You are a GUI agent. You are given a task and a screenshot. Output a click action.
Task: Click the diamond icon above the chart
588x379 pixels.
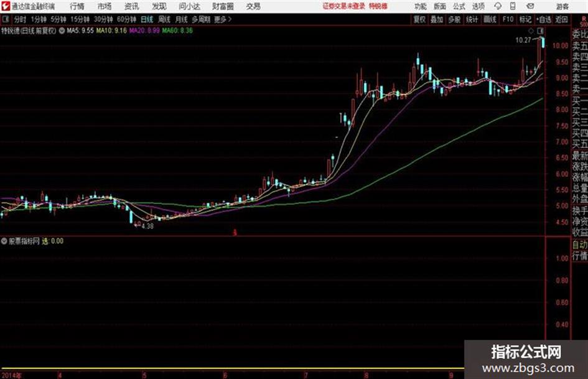click(x=531, y=30)
